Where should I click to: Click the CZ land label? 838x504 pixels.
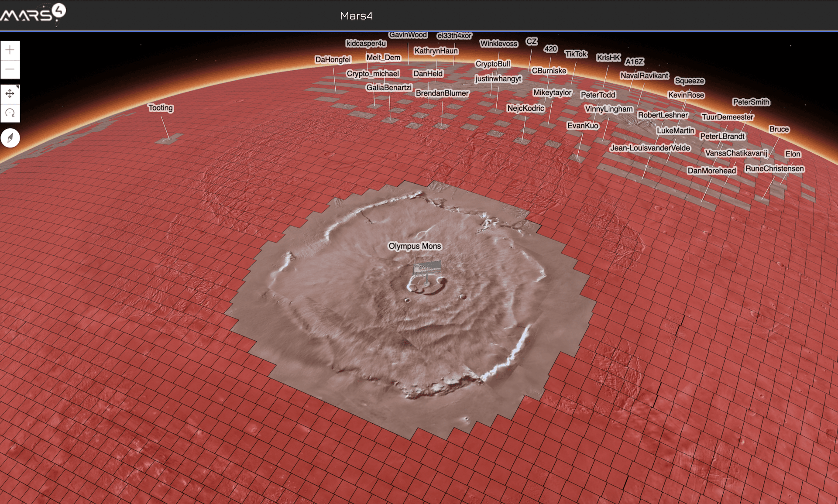[x=531, y=41]
